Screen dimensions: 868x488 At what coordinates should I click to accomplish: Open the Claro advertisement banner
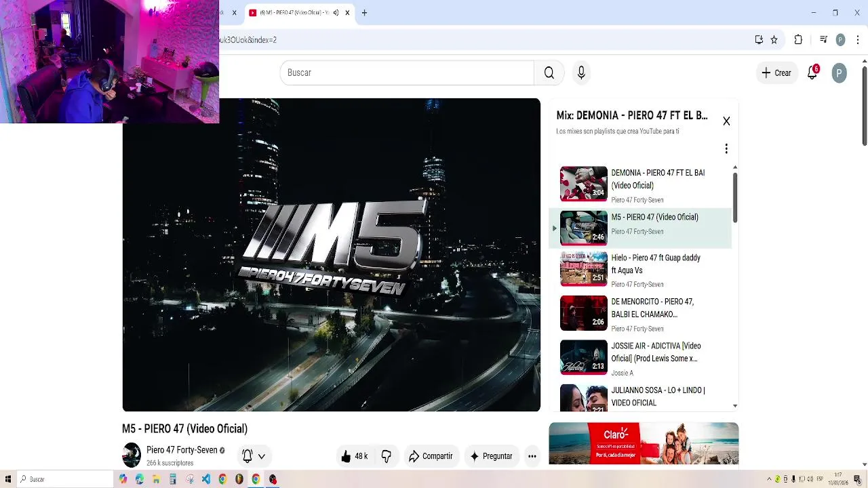(644, 443)
